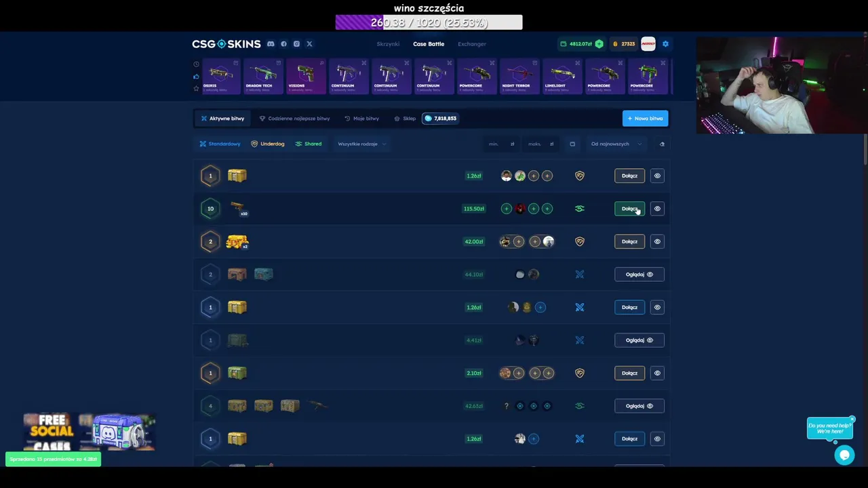Click the OSIRIS drop card
868x488 pixels.
221,77
